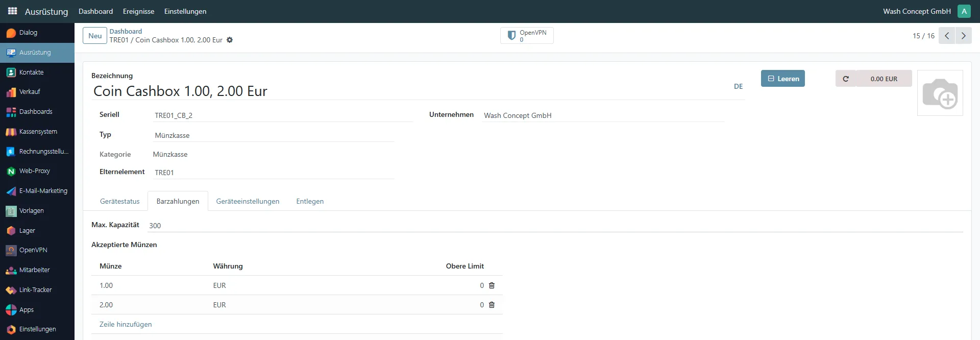
Task: Open the Typ dropdown field Münzkasse
Action: (x=274, y=135)
